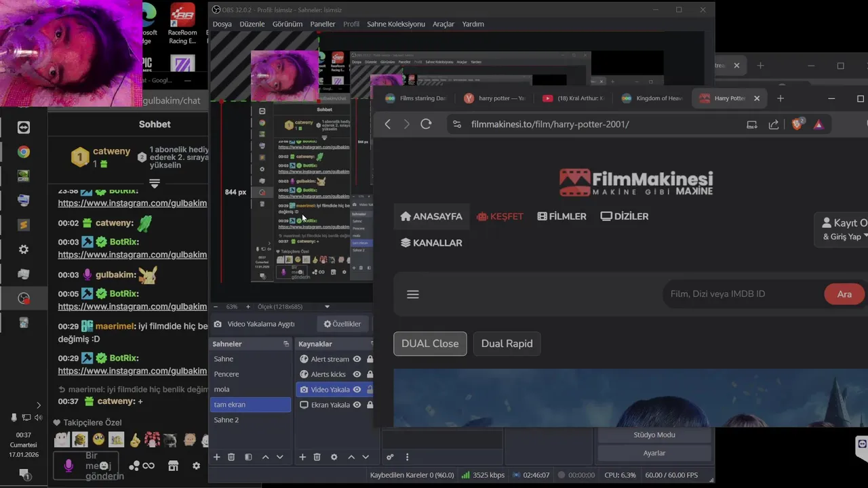The width and height of the screenshot is (868, 488).
Task: Delete selected scene with Sahneler trash icon
Action: (231, 457)
